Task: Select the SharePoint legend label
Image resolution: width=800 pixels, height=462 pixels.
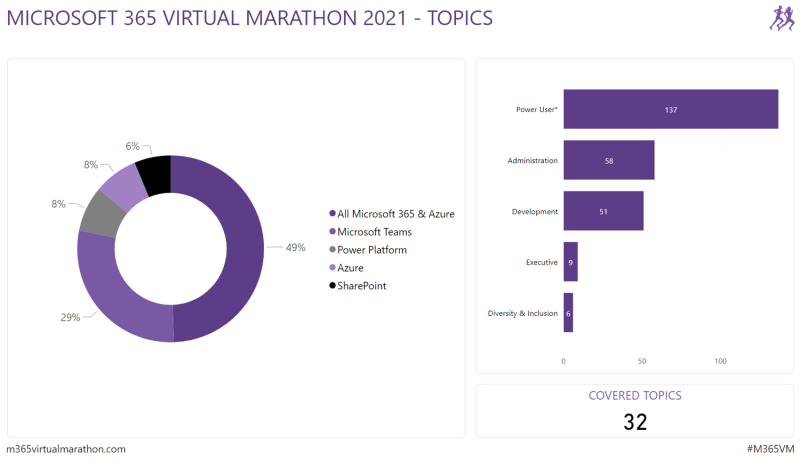Action: tap(362, 286)
